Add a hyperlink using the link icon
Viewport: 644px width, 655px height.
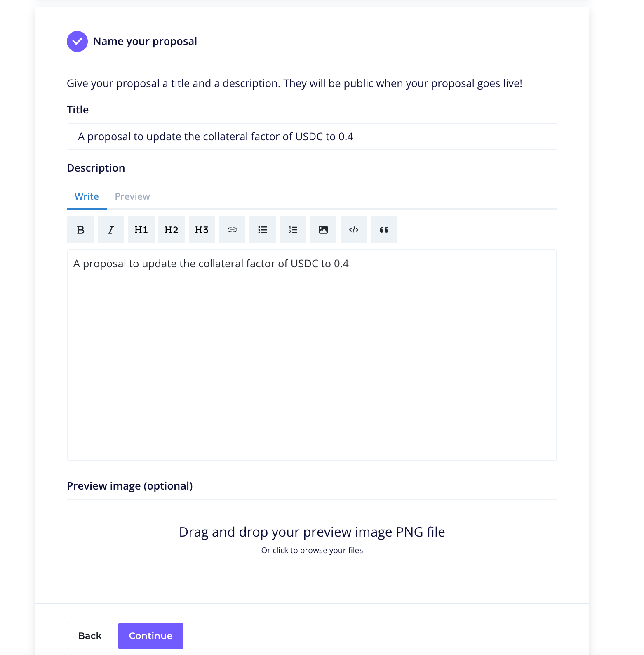[232, 230]
